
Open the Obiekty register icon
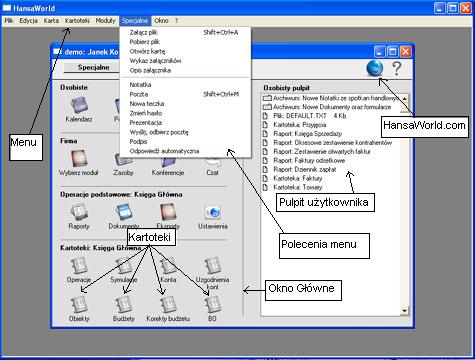tap(79, 304)
